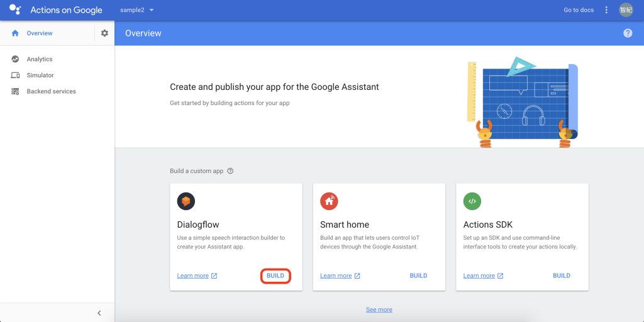644x322 pixels.
Task: Click the Dialogflow card title
Action: click(198, 225)
